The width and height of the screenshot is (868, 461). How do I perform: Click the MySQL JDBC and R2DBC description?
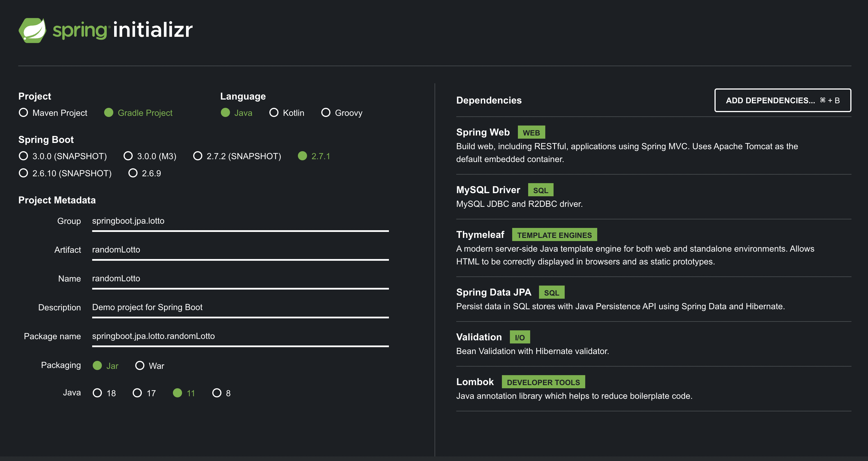click(x=519, y=204)
